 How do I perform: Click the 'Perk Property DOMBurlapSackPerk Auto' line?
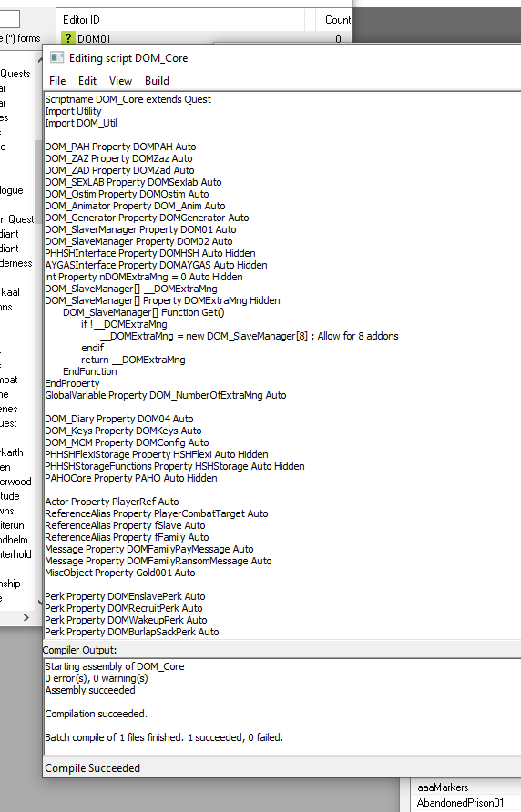coord(132,632)
